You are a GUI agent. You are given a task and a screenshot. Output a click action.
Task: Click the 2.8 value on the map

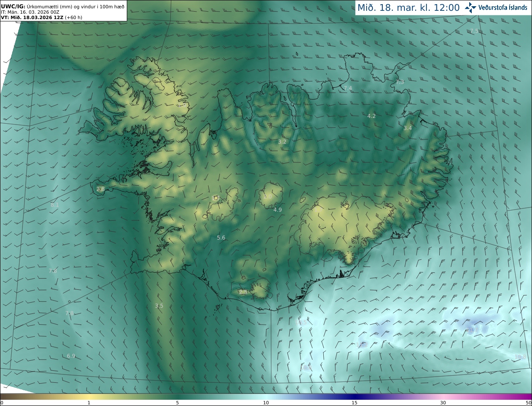coord(101,189)
